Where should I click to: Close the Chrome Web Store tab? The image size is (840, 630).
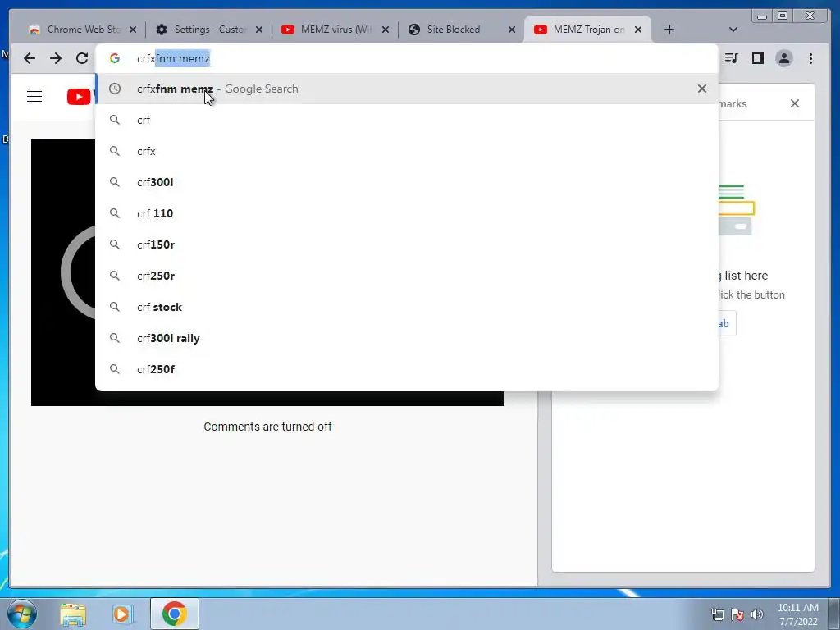tap(133, 30)
